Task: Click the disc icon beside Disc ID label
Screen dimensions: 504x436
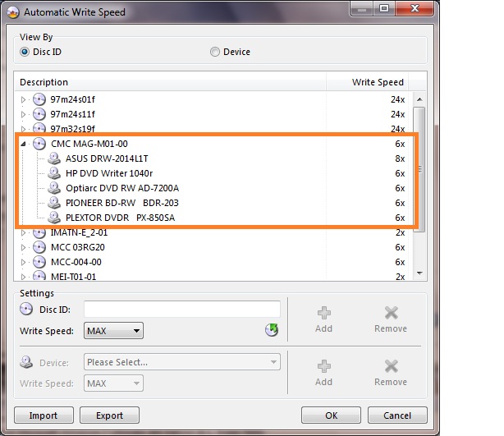Action: pos(26,309)
